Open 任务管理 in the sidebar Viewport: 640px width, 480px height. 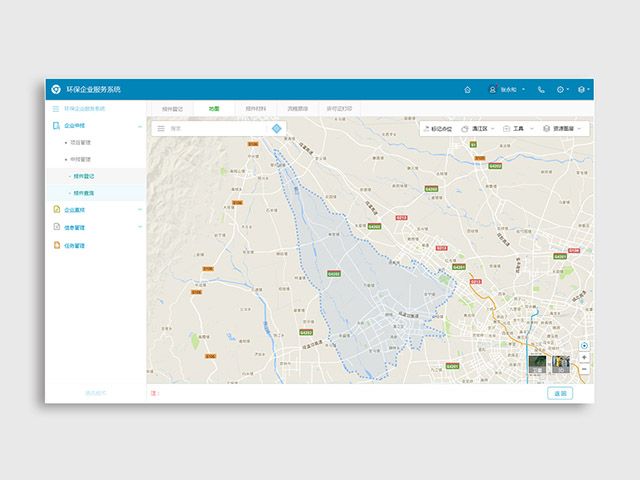coord(75,245)
